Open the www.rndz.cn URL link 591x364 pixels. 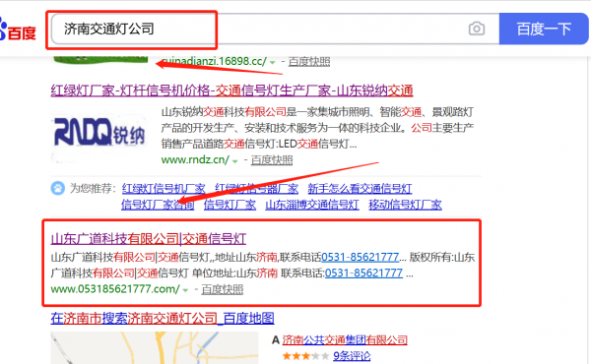tap(195, 160)
